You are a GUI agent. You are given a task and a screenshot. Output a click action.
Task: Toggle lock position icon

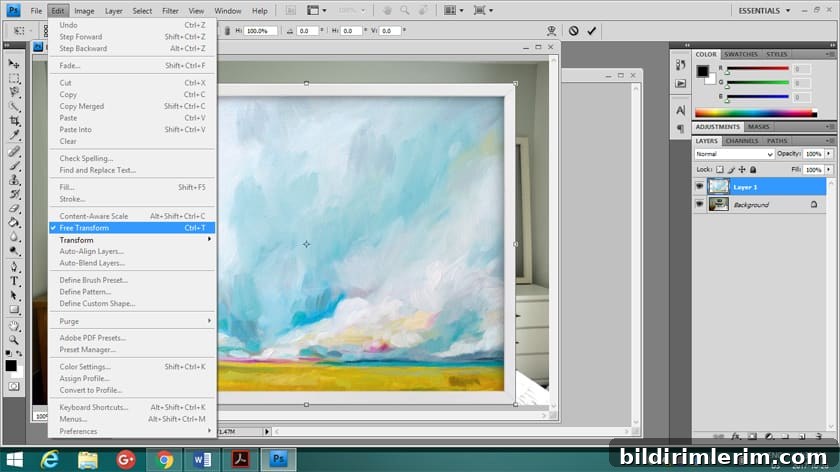click(x=742, y=169)
